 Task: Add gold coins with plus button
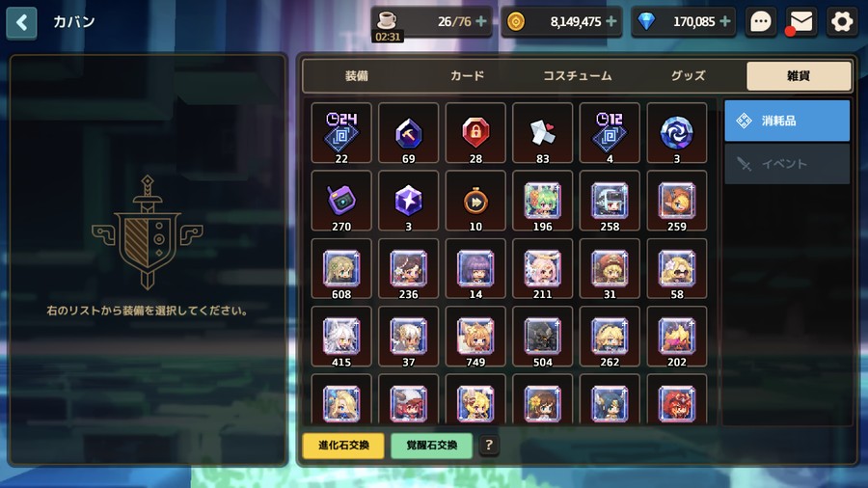point(611,21)
